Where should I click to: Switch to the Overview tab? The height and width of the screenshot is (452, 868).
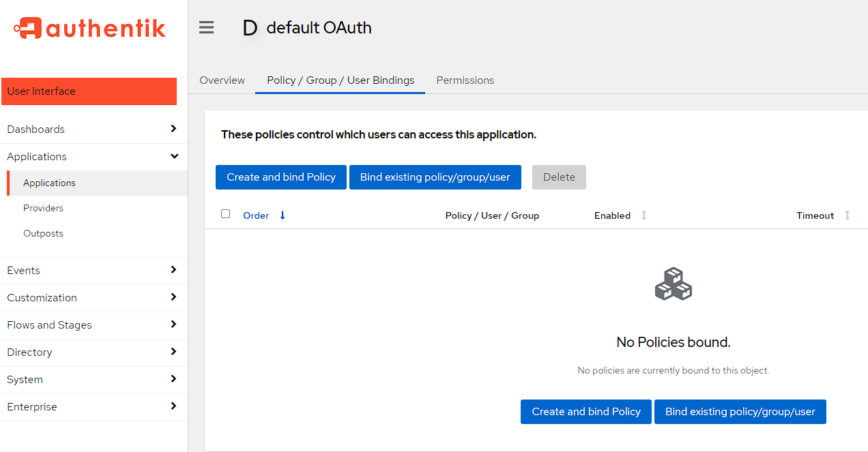coord(222,80)
